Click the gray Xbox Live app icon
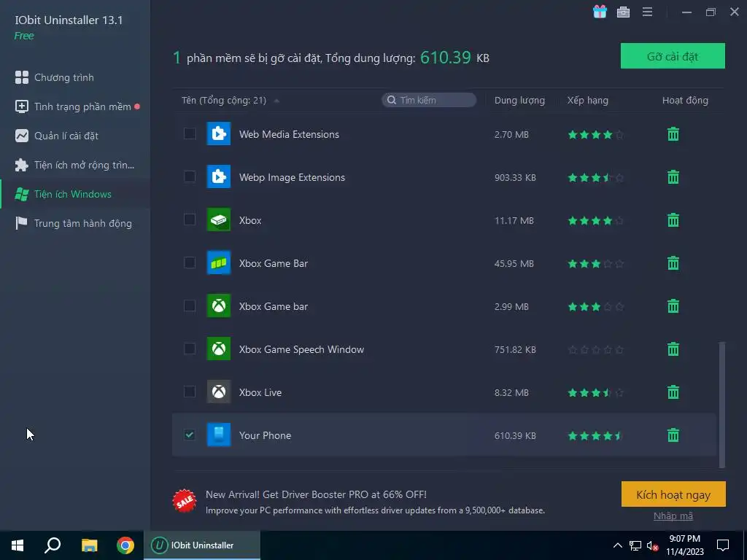747x560 pixels. pyautogui.click(x=219, y=392)
